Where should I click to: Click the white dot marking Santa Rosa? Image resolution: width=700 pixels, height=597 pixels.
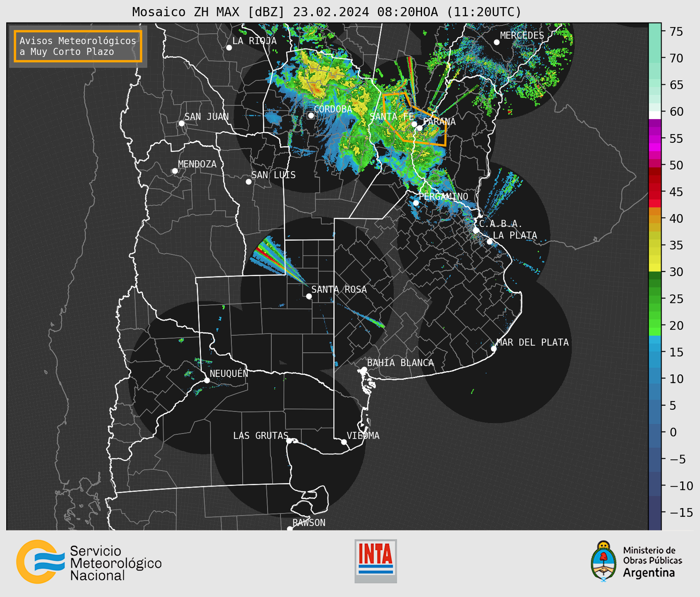click(x=309, y=296)
